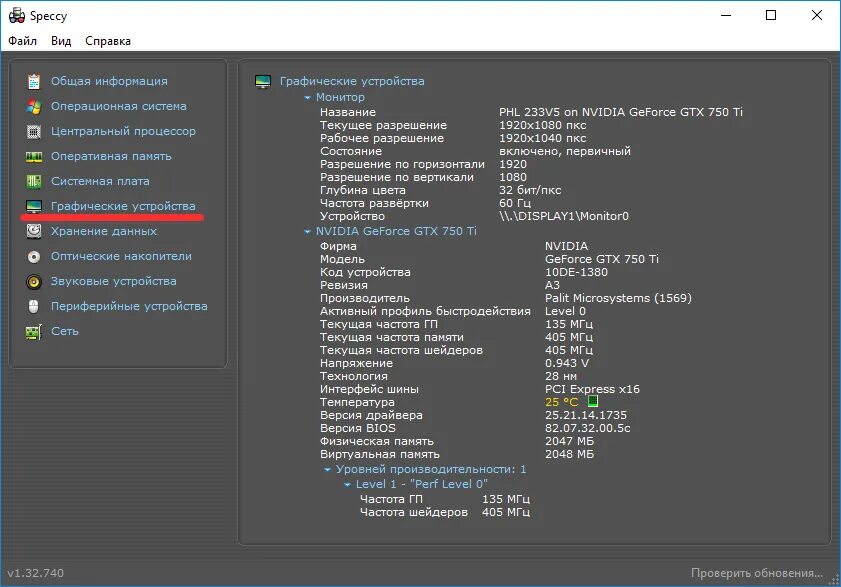Click the window resize grip in bottom corner
This screenshot has width=841, height=587.
pos(833,579)
